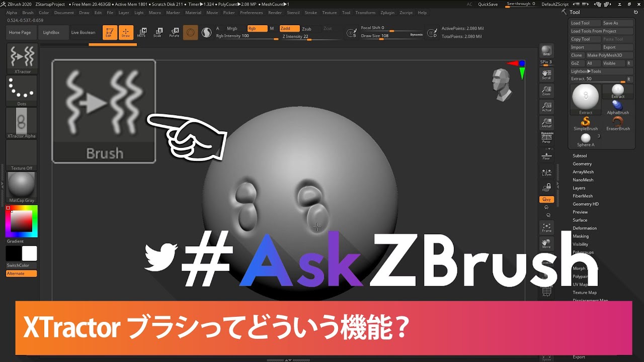Click the half-shaded sculptris icon
Screen dimensions: 644x362
pos(206,33)
